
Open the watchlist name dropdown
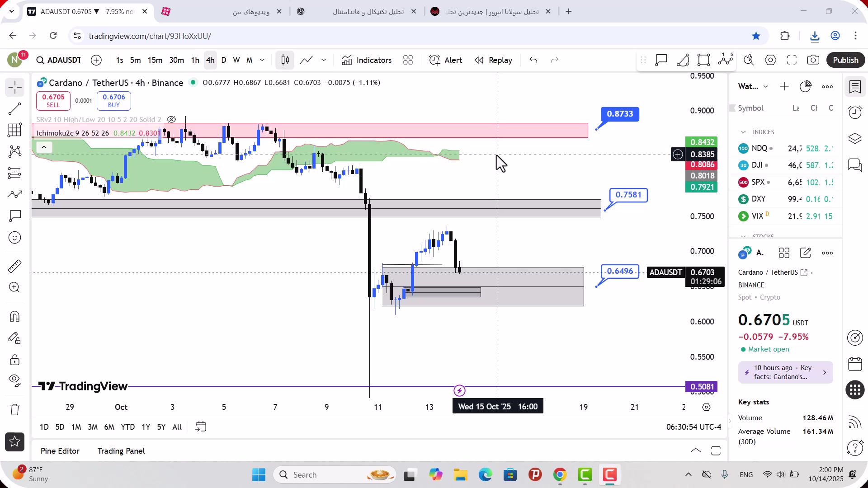753,86
